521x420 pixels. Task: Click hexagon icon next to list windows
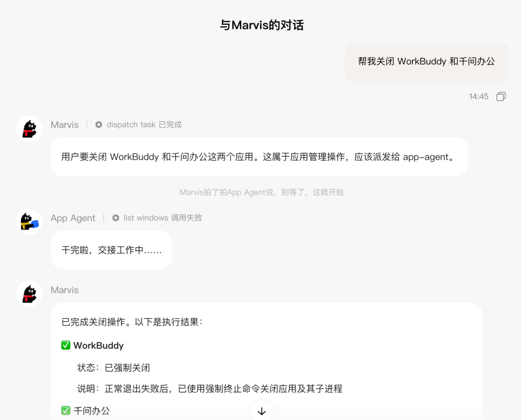(116, 218)
